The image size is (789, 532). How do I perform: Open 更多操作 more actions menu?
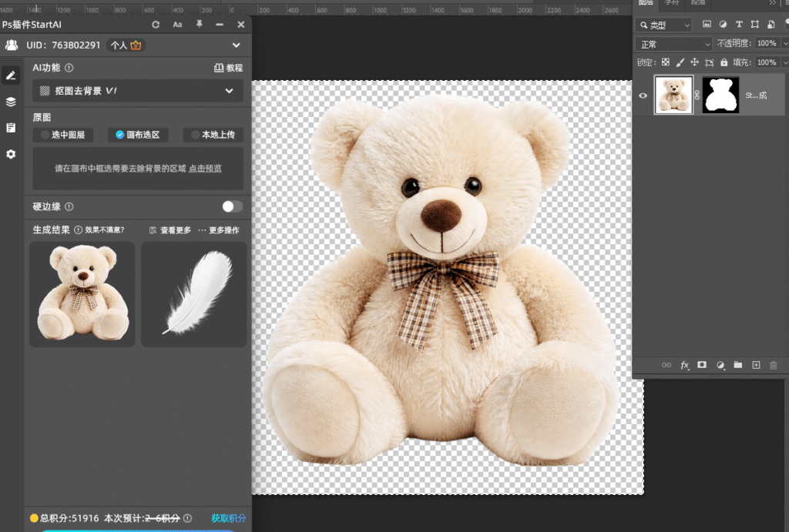coord(218,230)
